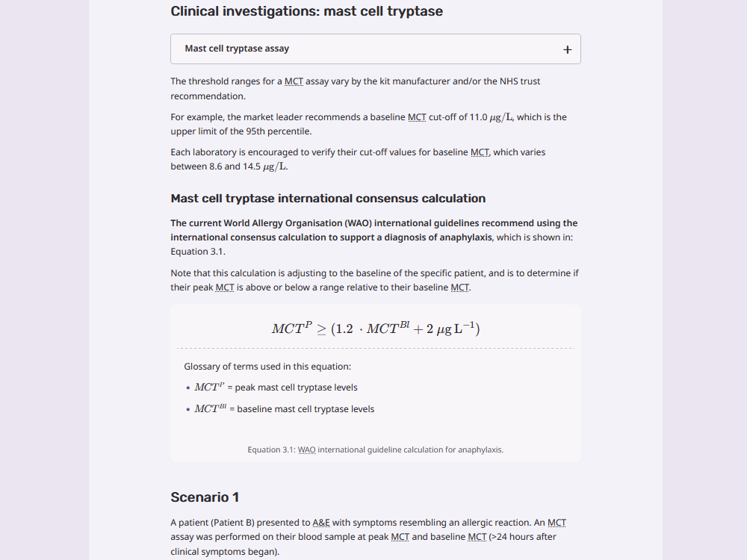
Task: Click the A&E abbreviation in Scenario 1
Action: click(x=321, y=523)
